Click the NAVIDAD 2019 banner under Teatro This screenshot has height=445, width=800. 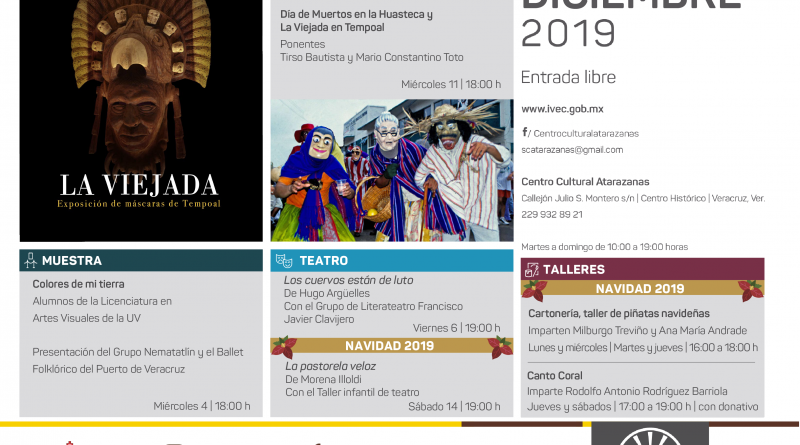click(392, 345)
